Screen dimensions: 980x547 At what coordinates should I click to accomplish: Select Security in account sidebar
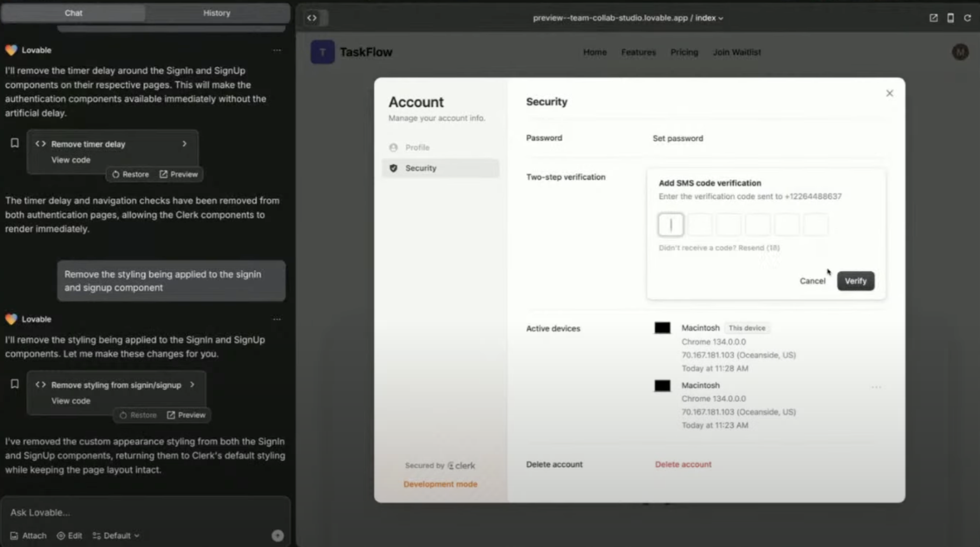point(440,168)
